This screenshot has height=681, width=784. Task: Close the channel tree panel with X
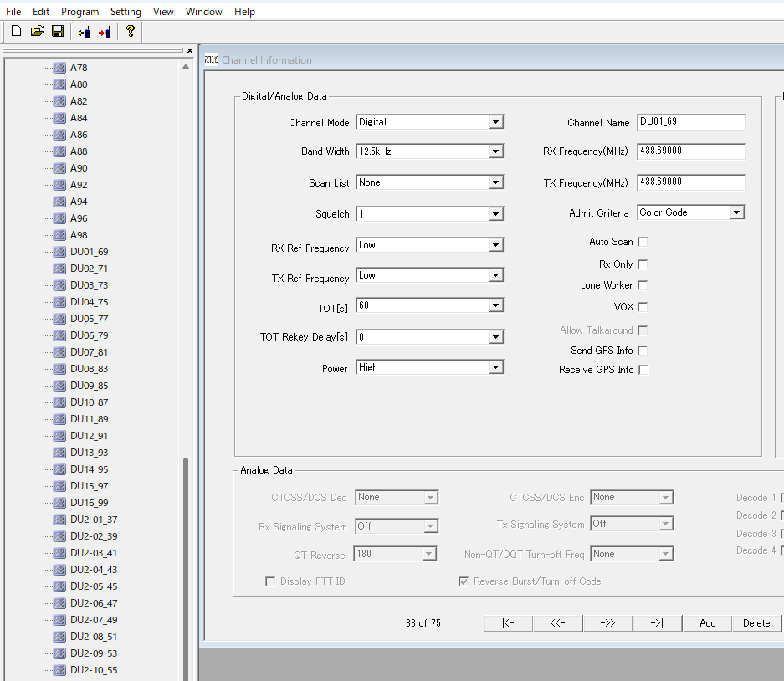click(190, 50)
